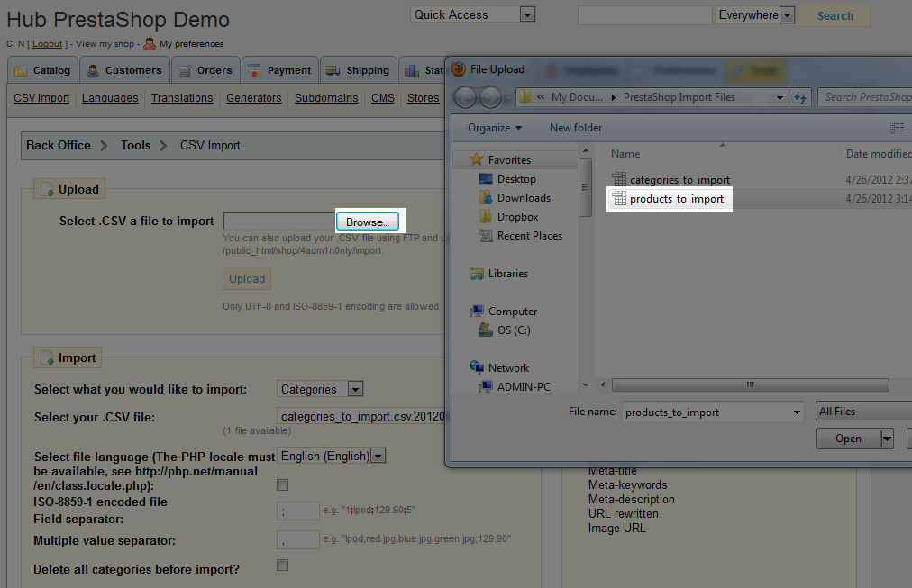Select the products_to_import file

pos(676,199)
